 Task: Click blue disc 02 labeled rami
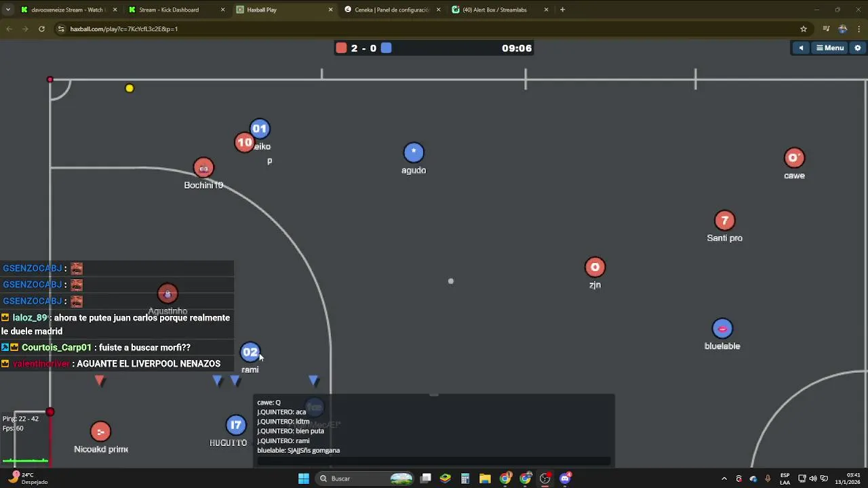250,352
